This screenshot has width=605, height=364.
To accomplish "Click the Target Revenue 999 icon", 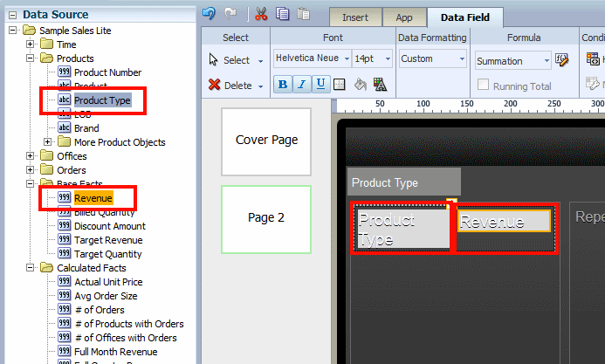I will 64,239.
